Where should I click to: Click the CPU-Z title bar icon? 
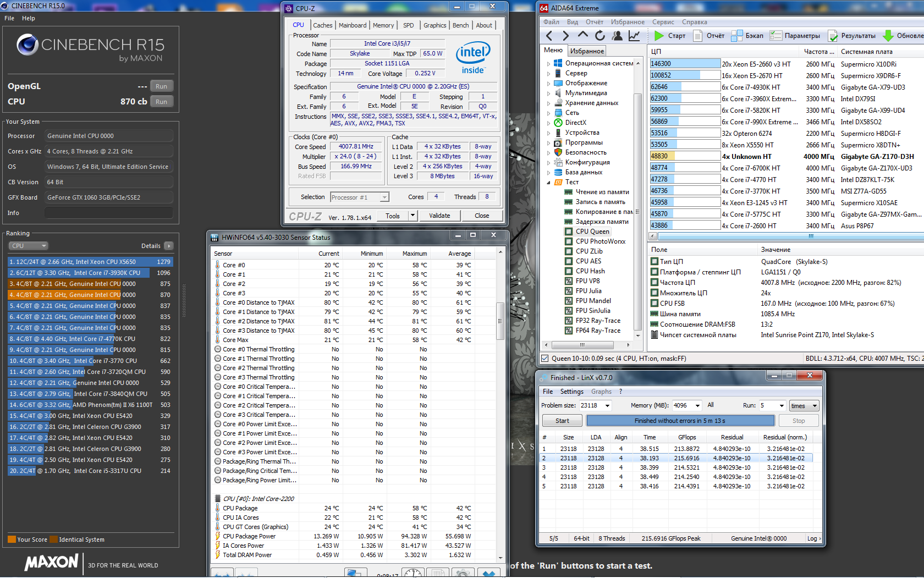tap(289, 8)
